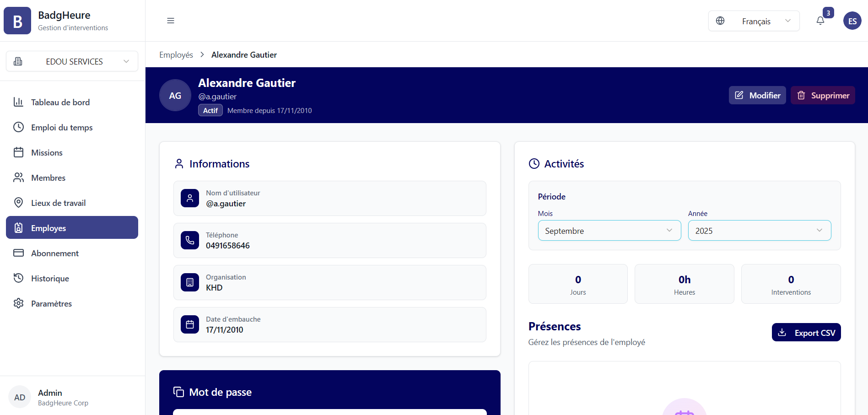Click the building icon beside Organisation
The height and width of the screenshot is (415, 868).
pos(190,282)
